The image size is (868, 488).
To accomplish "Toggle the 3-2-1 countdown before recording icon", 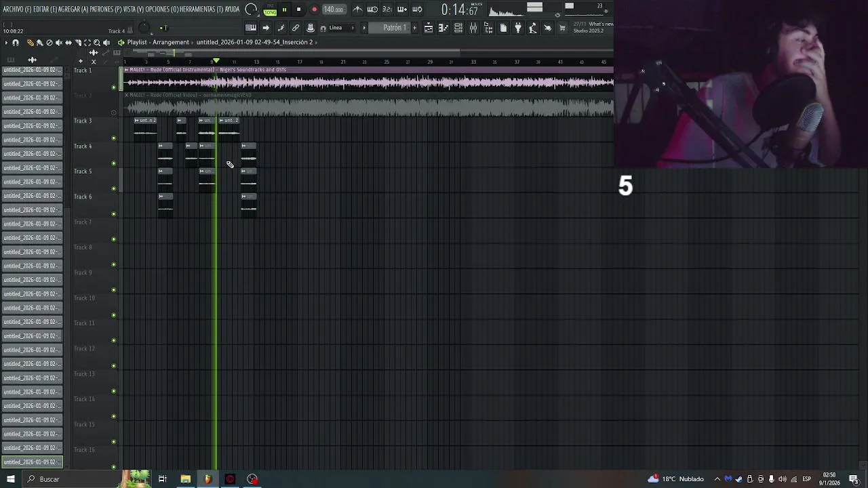I will 387,9.
